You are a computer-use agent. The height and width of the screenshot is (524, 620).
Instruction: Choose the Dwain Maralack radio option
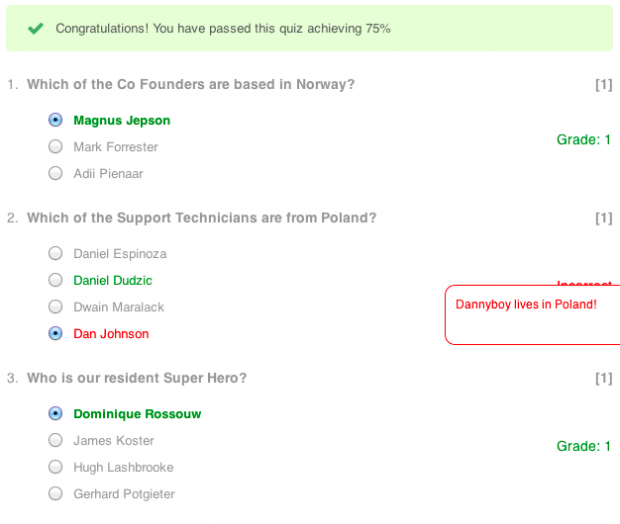pos(55,306)
